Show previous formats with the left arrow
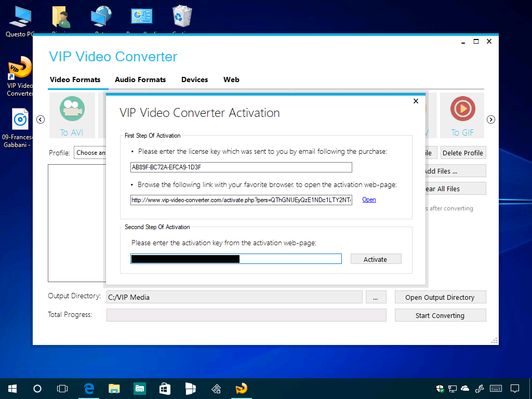Image resolution: width=532 pixels, height=399 pixels. coord(41,119)
